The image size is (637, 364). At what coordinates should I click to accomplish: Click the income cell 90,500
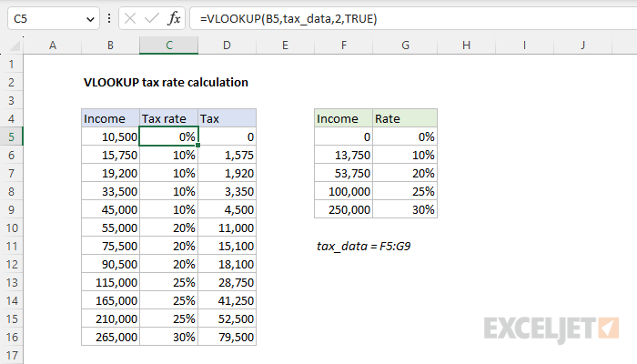tap(110, 264)
